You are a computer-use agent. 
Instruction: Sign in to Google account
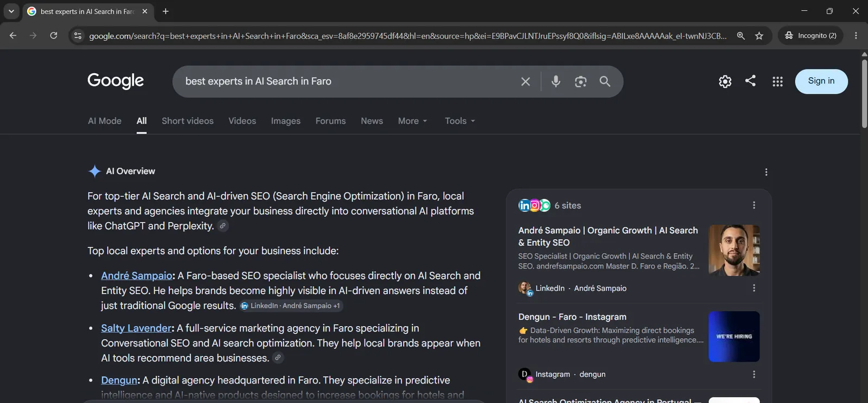coord(821,81)
